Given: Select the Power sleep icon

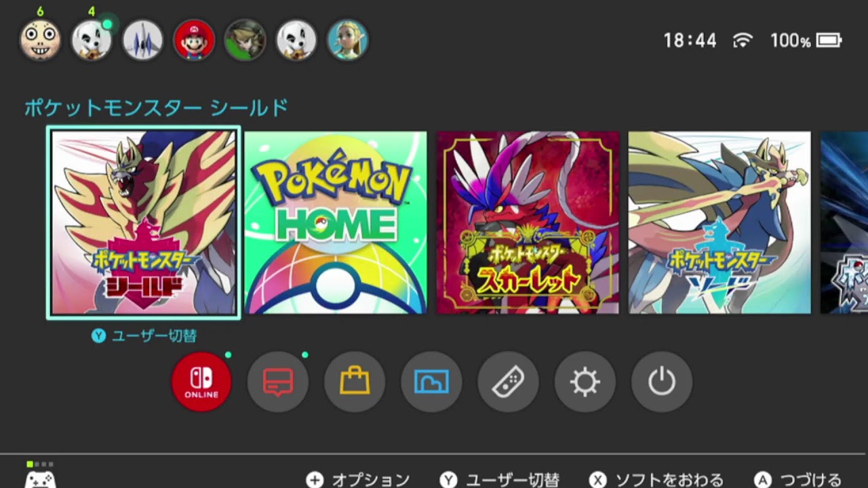Looking at the screenshot, I should (661, 382).
